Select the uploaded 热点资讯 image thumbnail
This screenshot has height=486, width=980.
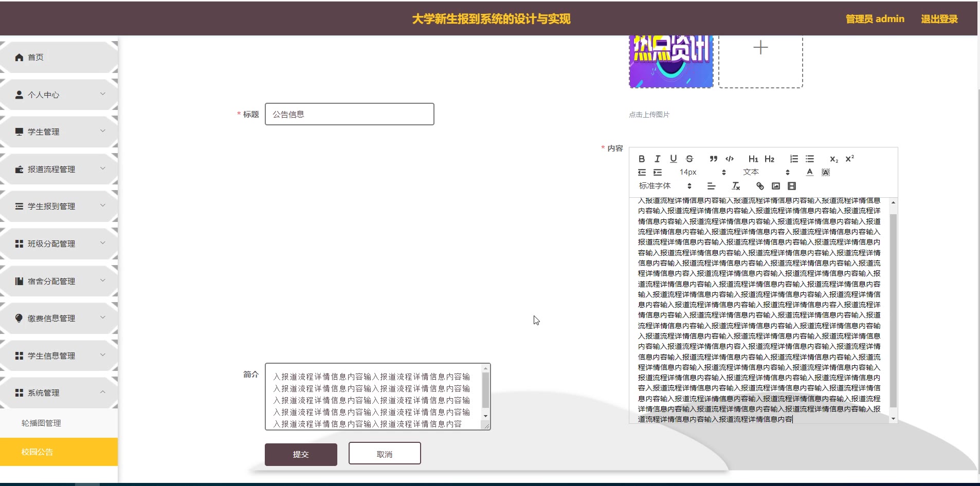pyautogui.click(x=672, y=61)
